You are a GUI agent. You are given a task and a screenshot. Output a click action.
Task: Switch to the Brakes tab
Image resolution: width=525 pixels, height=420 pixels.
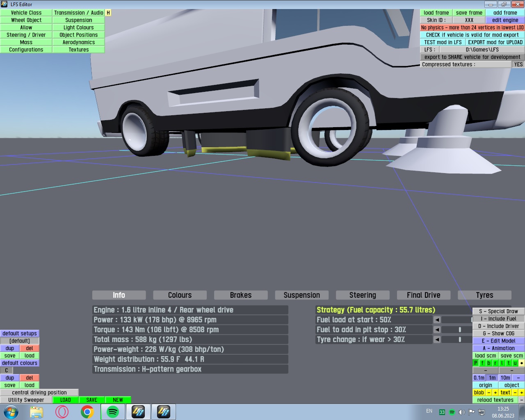coord(241,295)
